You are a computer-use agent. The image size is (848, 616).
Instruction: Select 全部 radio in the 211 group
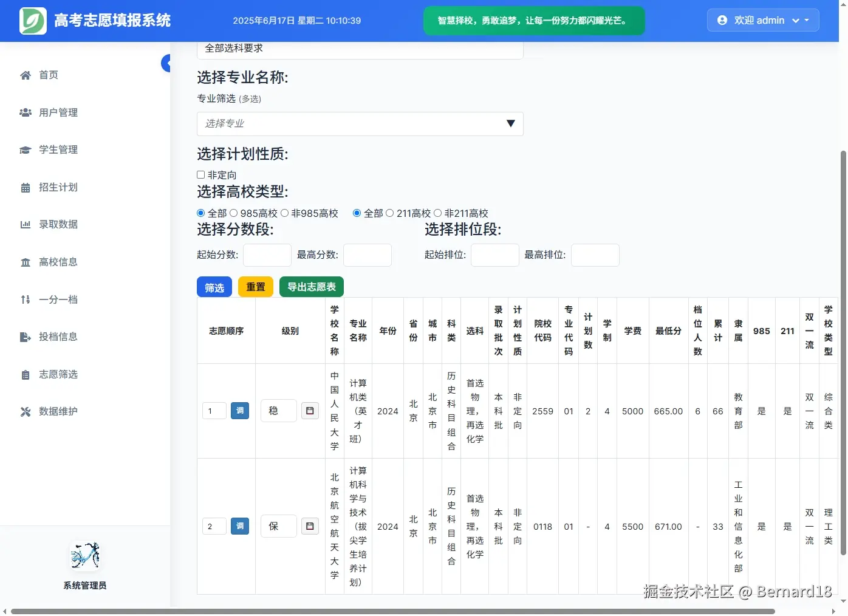coord(357,213)
